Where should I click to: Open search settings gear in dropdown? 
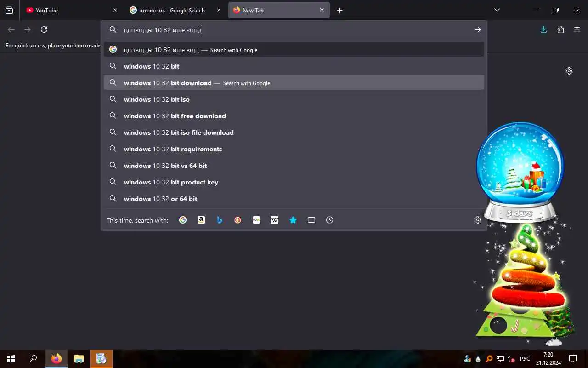[478, 220]
